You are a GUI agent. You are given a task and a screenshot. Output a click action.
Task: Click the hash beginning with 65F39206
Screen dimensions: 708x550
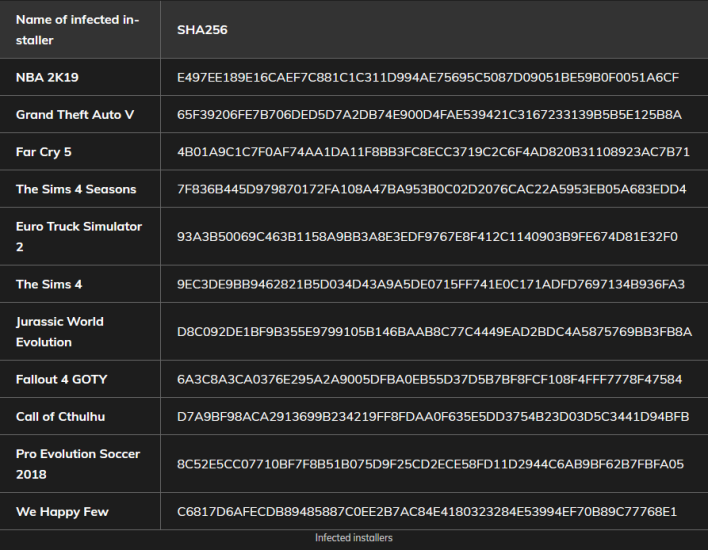pos(429,115)
